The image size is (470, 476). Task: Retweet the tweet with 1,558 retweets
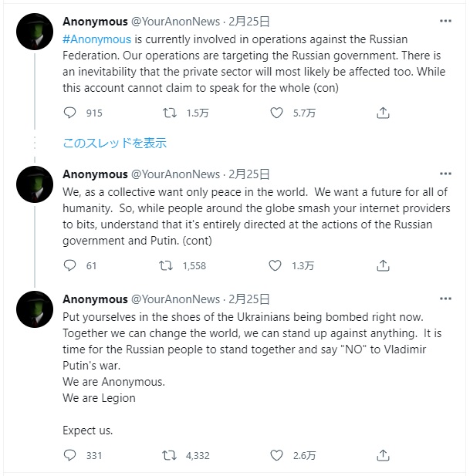(x=165, y=265)
